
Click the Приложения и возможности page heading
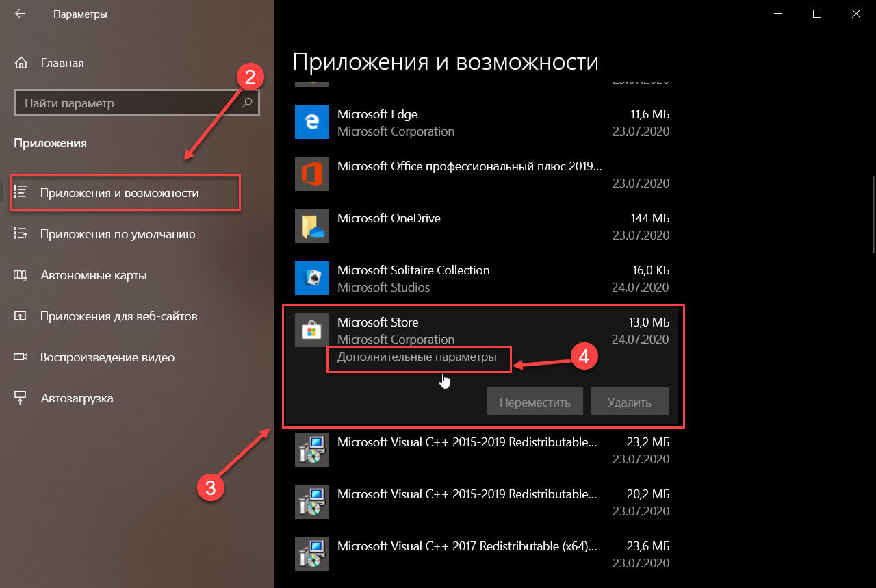click(x=446, y=62)
